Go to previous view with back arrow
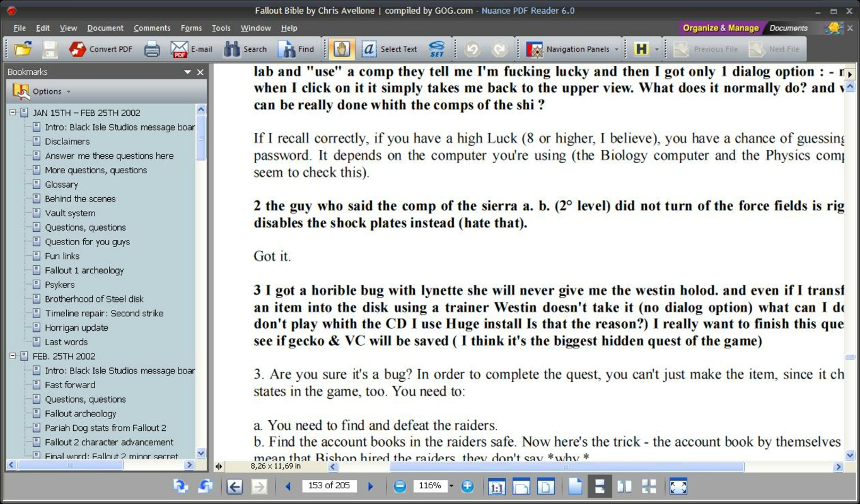The height and width of the screenshot is (504, 860). [235, 486]
